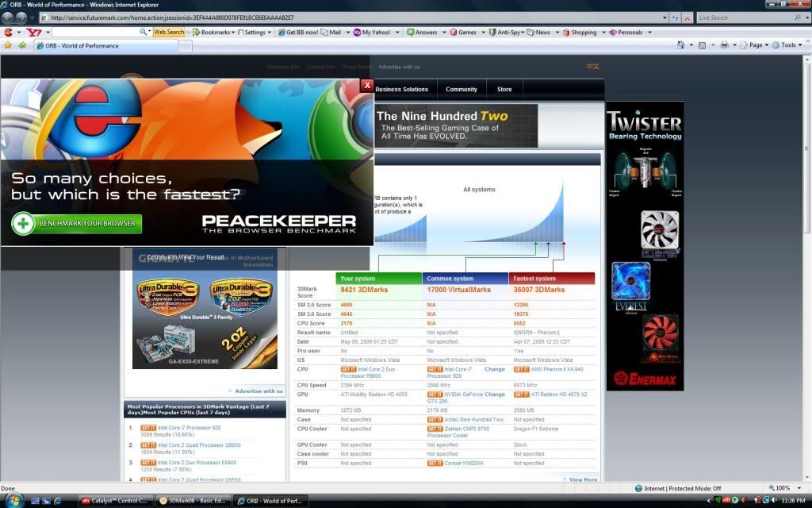Screen dimensions: 812x508
Task: Click the View More link
Action: click(x=583, y=479)
